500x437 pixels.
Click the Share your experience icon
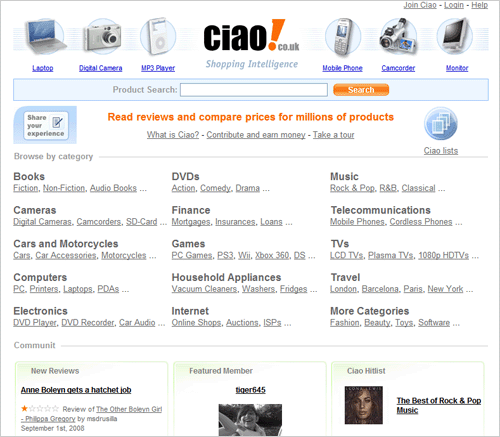click(45, 125)
